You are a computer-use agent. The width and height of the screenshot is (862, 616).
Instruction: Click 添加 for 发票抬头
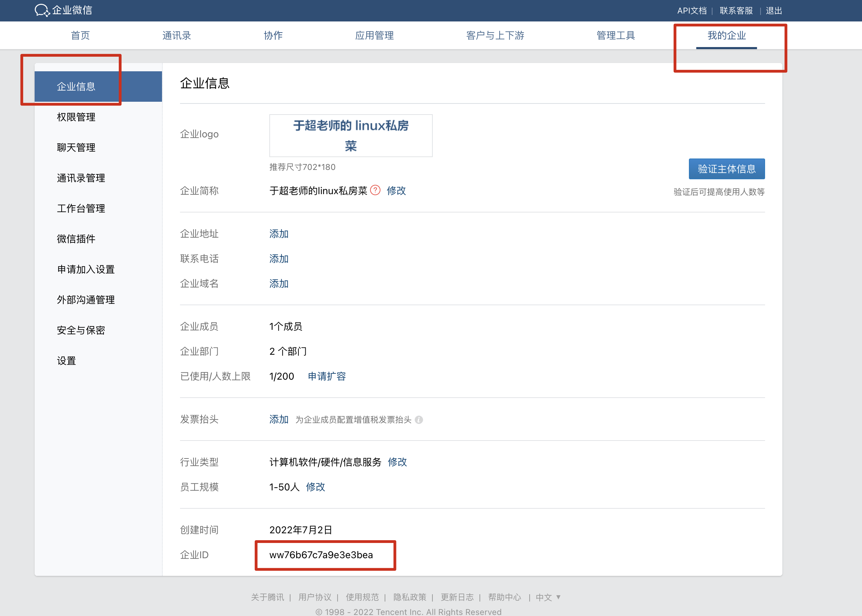tap(278, 419)
